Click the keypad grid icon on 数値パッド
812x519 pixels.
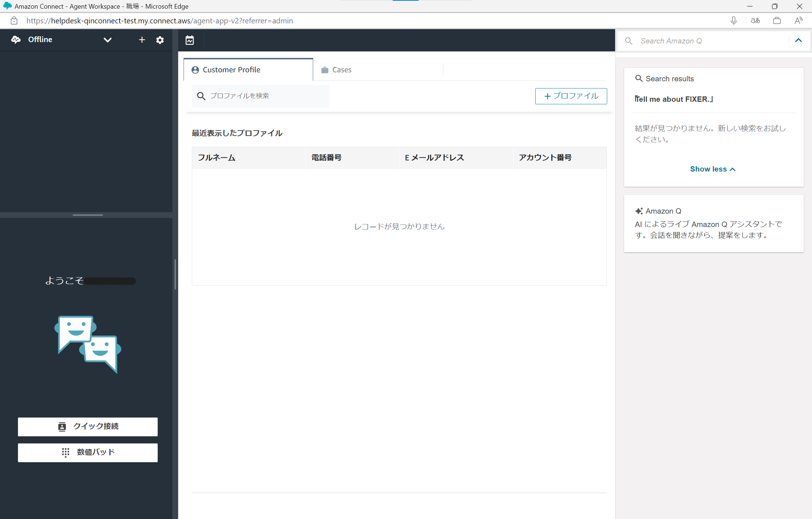tap(66, 452)
